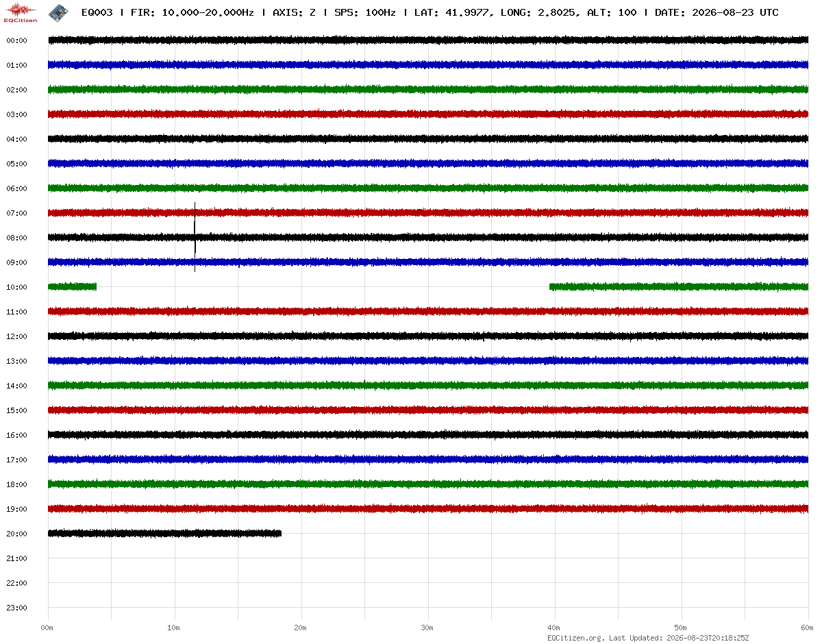The height and width of the screenshot is (644, 822).
Task: Click the 06:00 hour label
Action: point(16,188)
